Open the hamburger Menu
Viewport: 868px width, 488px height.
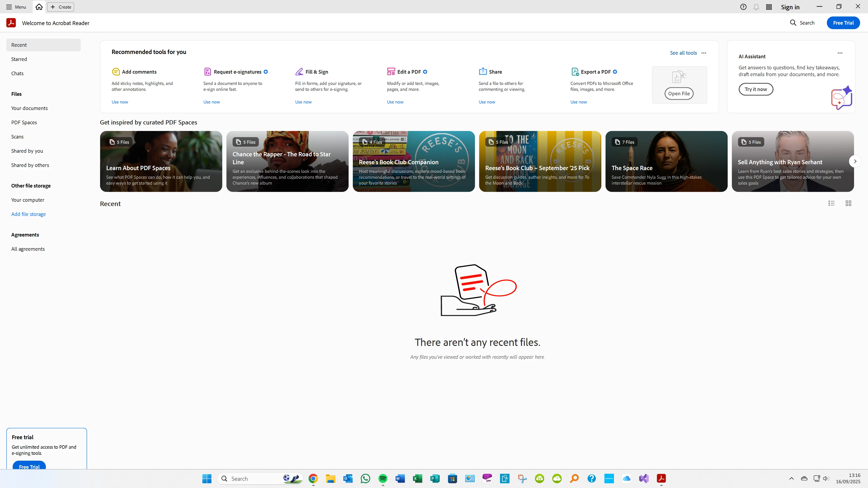(x=16, y=7)
